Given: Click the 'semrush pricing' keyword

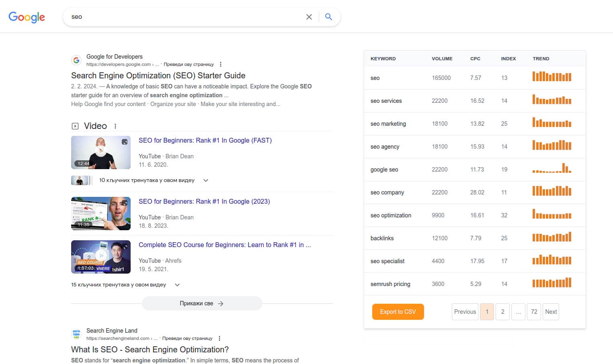Looking at the screenshot, I should tap(390, 284).
